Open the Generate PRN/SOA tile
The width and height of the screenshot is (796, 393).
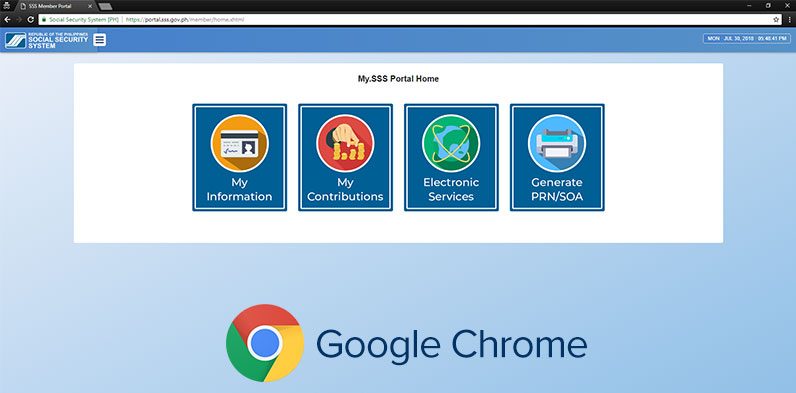(x=557, y=157)
